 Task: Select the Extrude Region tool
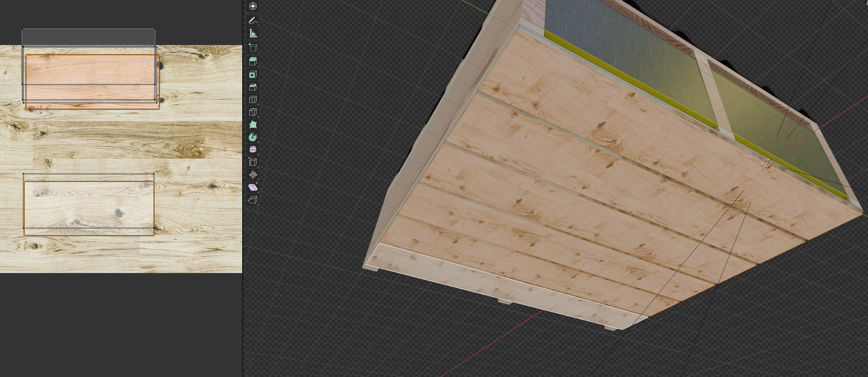(x=253, y=61)
